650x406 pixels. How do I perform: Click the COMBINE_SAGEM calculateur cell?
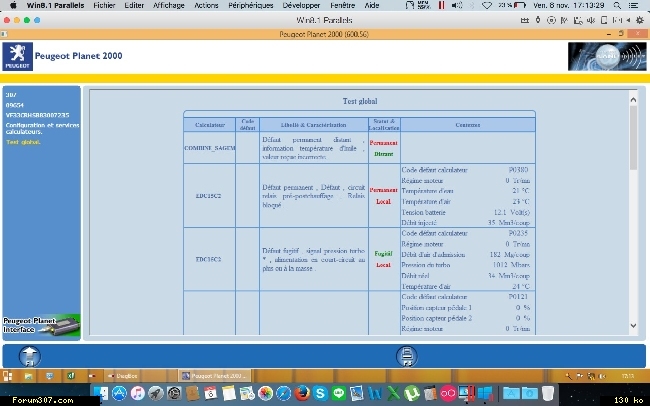point(209,148)
